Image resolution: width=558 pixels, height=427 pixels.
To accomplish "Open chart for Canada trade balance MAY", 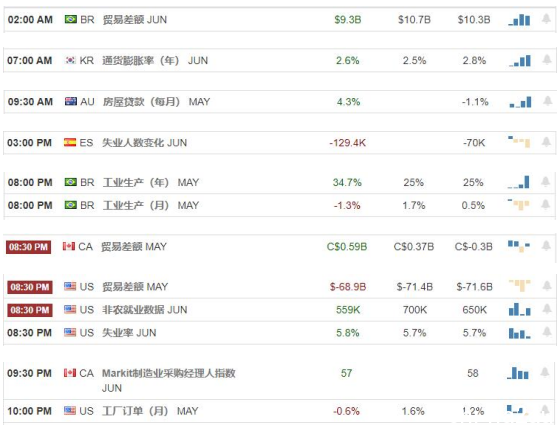I will (x=519, y=246).
